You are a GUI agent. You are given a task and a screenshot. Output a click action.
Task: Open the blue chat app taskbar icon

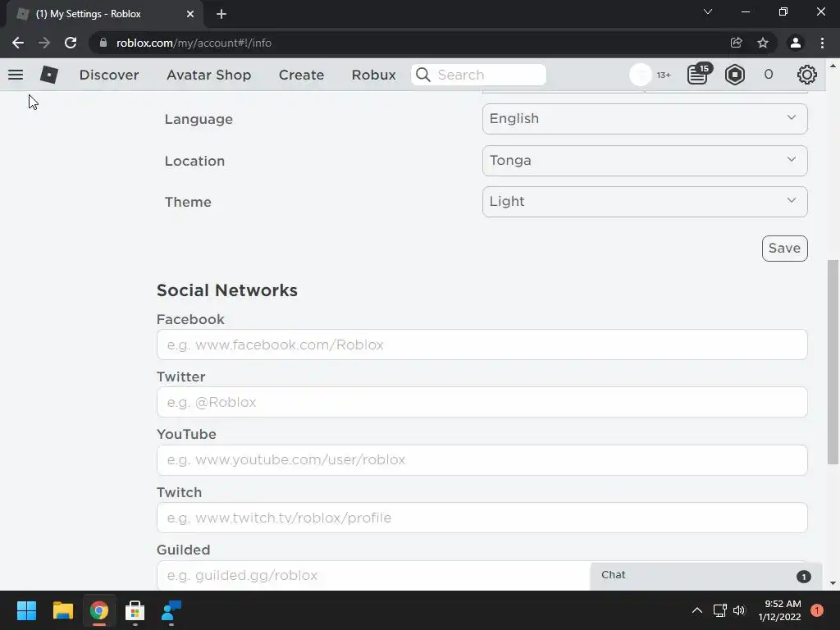(171, 610)
